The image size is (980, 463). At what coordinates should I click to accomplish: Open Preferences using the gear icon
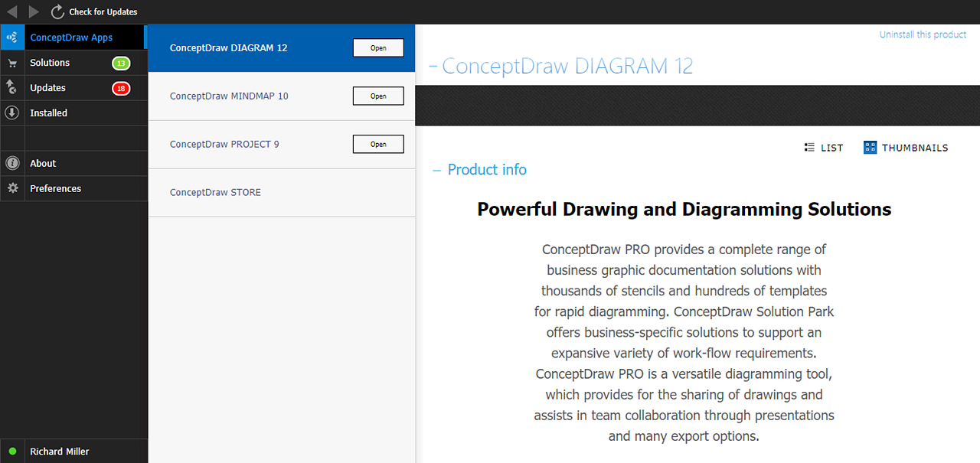[12, 188]
